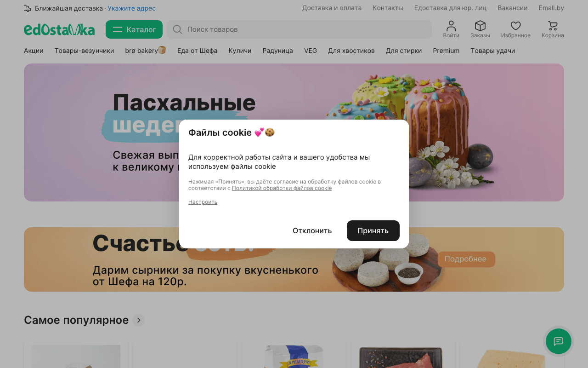
Task: Decline cookies via Отклонить
Action: (x=312, y=230)
